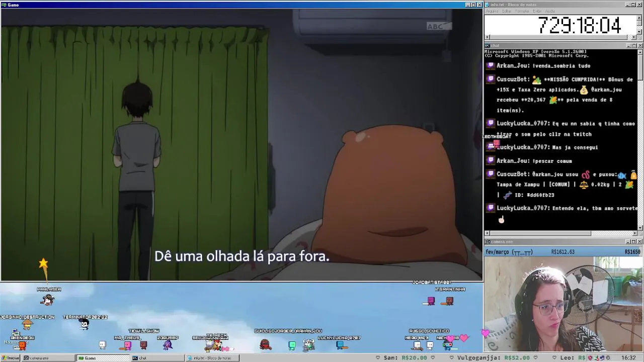Click the Sam: R$20.00 donation ticker entry
The image size is (644, 362).
405,358
